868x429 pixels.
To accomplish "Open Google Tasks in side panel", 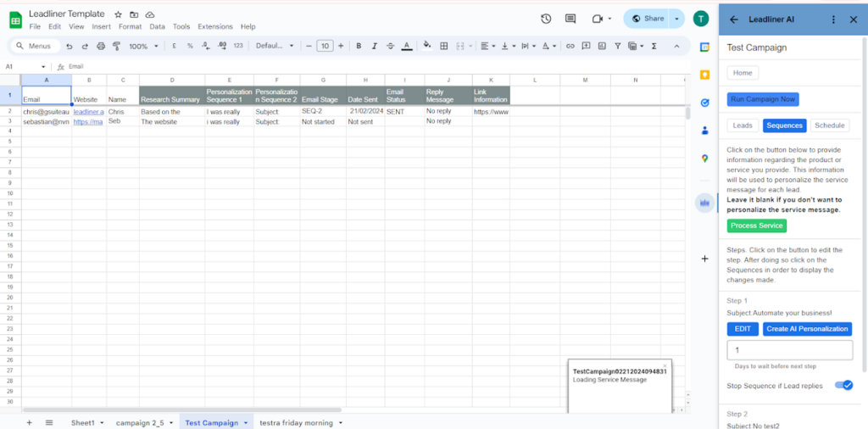I will pos(704,103).
